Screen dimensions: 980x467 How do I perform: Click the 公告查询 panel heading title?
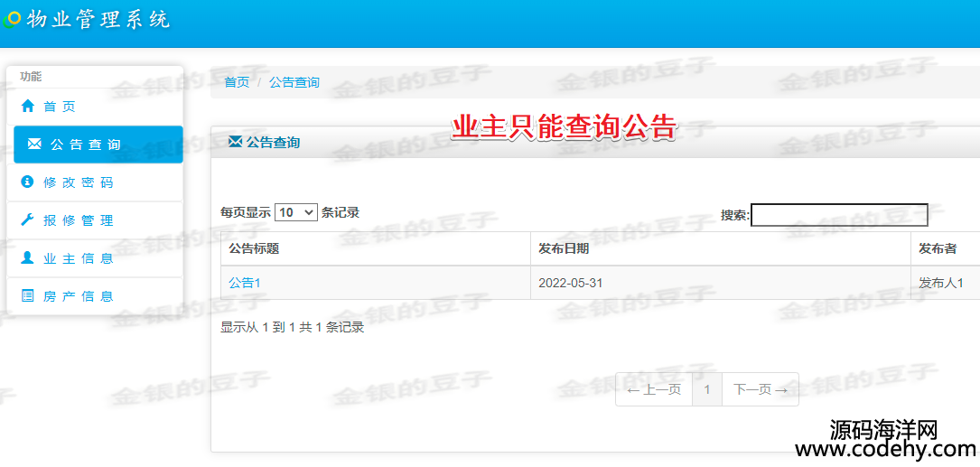tap(273, 143)
